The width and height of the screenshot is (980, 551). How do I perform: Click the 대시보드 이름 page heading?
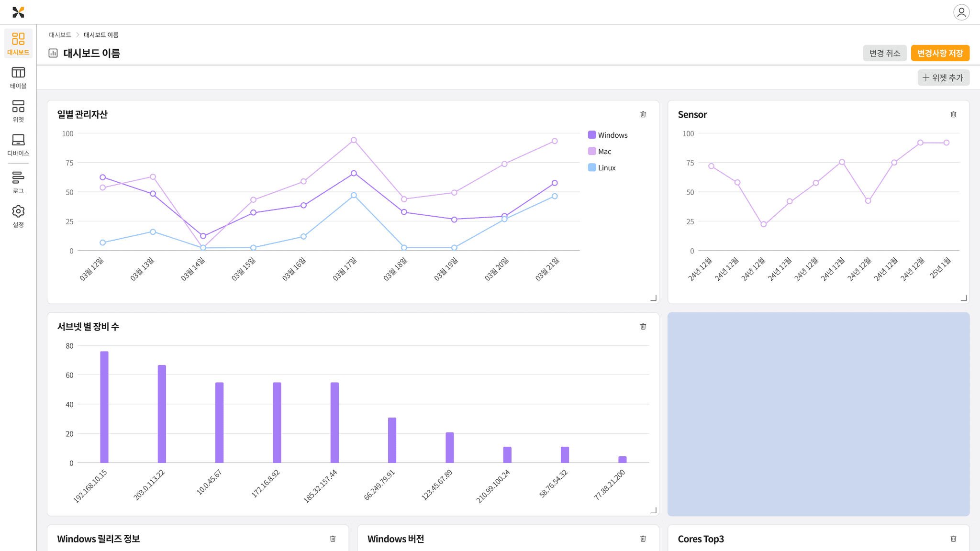click(92, 53)
